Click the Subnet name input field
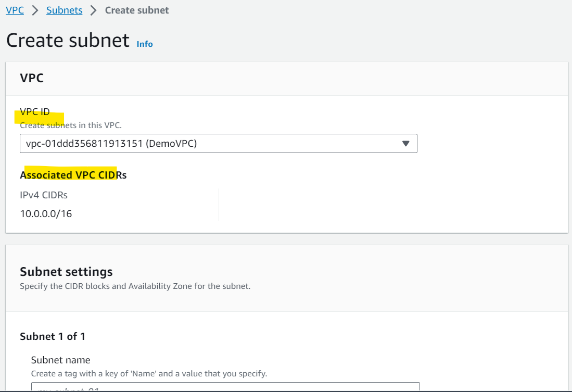572x392 pixels. pyautogui.click(x=225, y=386)
